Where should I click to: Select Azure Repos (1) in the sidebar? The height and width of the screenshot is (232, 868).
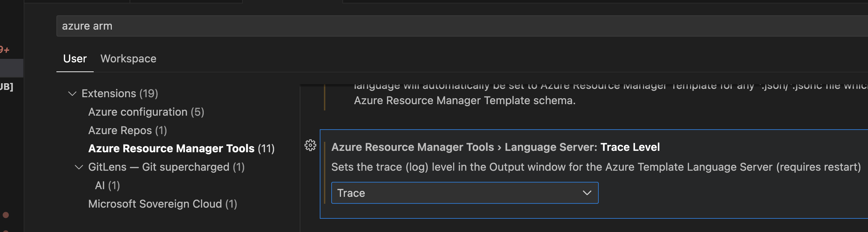coord(127,130)
